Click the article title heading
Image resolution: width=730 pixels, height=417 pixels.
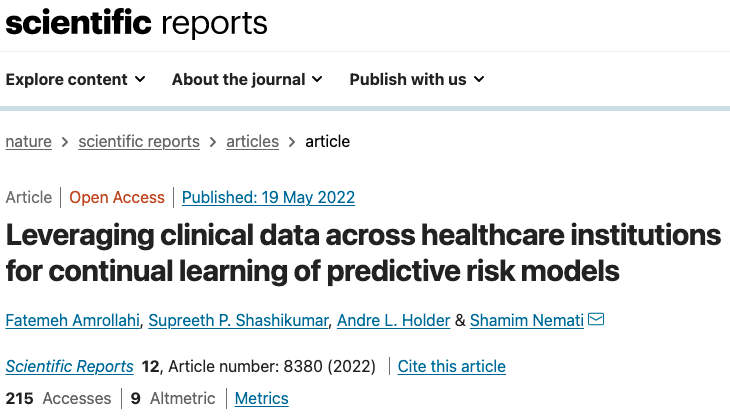click(363, 253)
